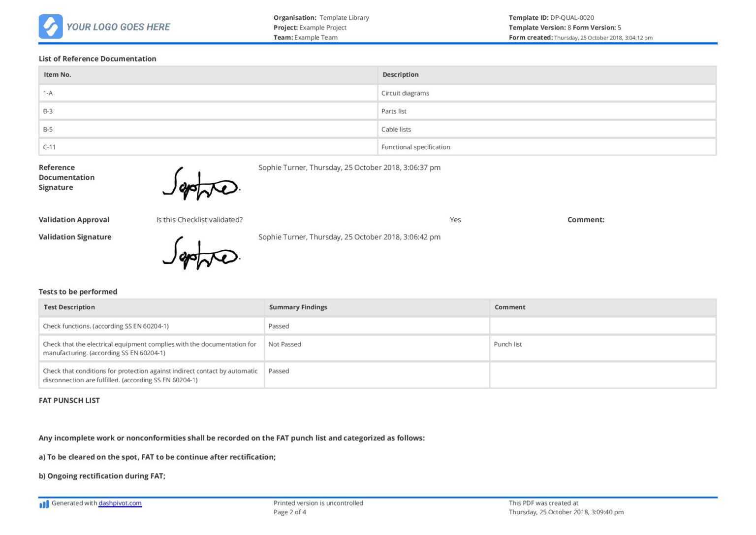Image resolution: width=756 pixels, height=535 pixels.
Task: Toggle the 'Passed' finding for Check functions
Action: tap(279, 326)
